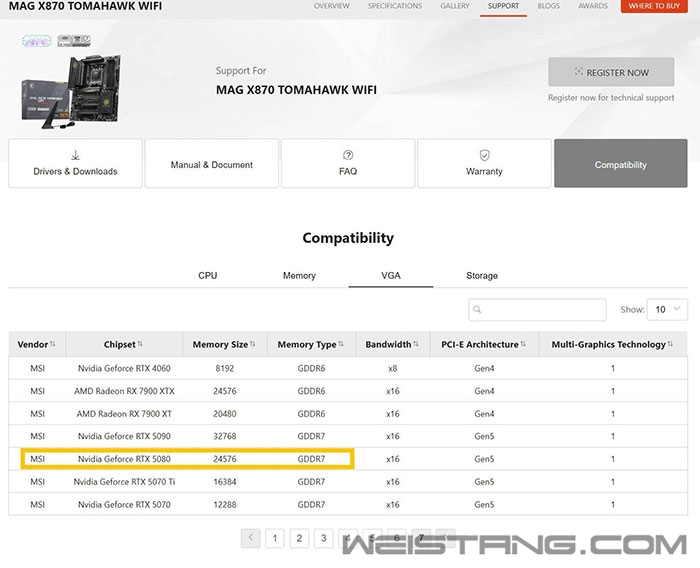Open the FAQ section button

[348, 163]
